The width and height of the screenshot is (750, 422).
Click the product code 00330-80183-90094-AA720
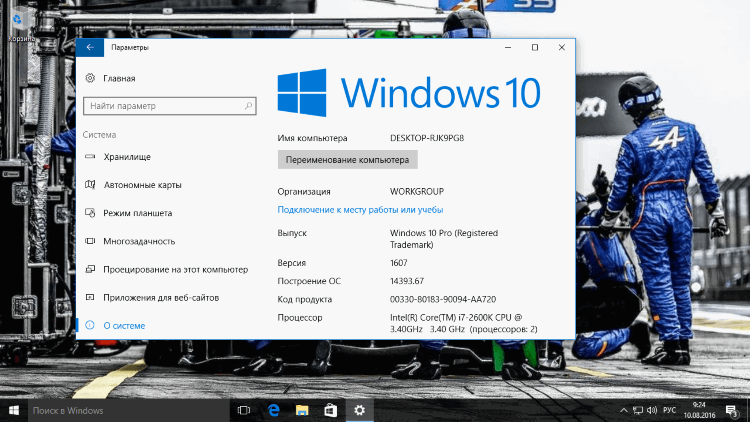point(442,299)
